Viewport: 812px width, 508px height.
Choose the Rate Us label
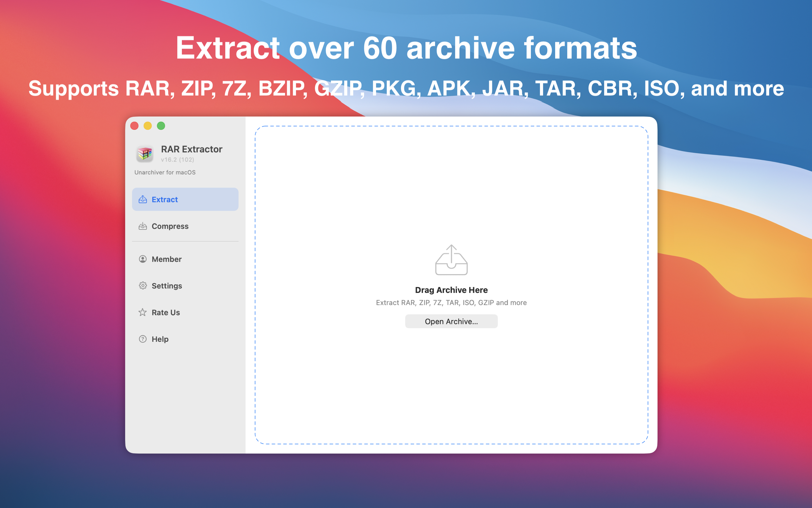pos(166,312)
